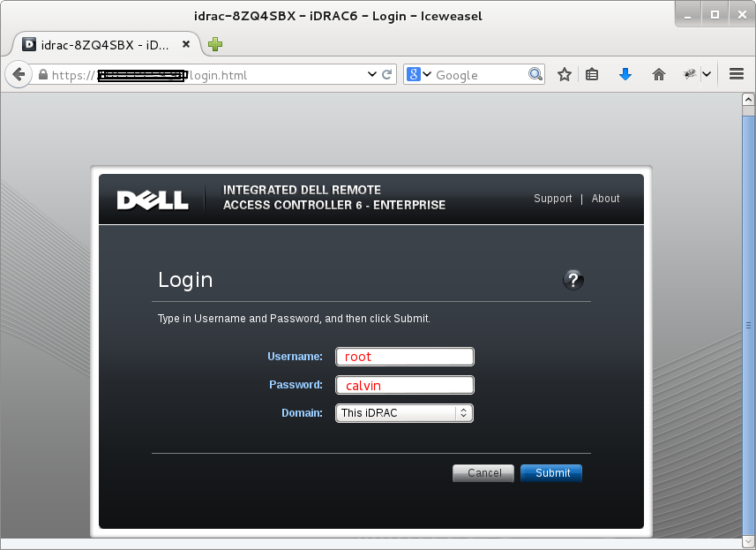Click the Login heading text
Image resolution: width=756 pixels, height=550 pixels.
(x=185, y=280)
